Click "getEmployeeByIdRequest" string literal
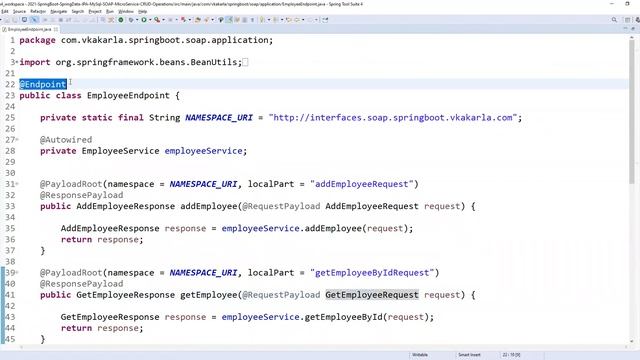 (372, 273)
